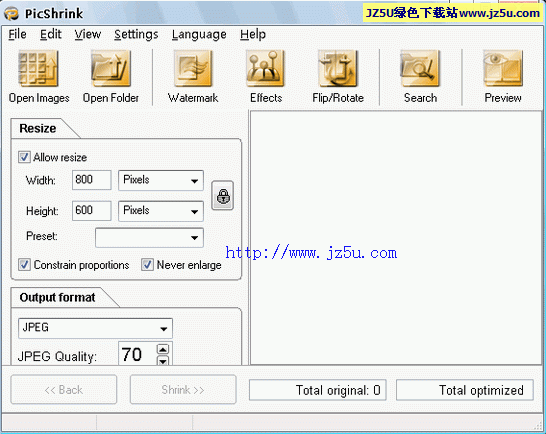546x434 pixels.
Task: Click the Height input field
Action: pyautogui.click(x=92, y=210)
